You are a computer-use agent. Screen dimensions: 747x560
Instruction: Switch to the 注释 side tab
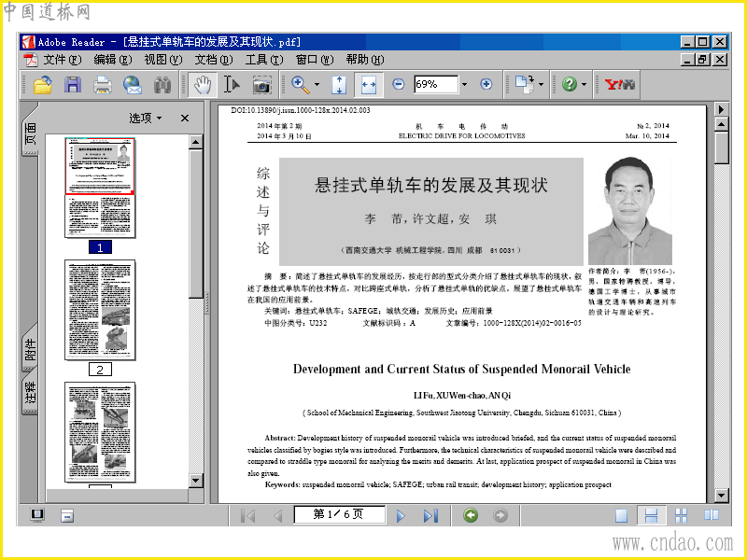pyautogui.click(x=30, y=392)
